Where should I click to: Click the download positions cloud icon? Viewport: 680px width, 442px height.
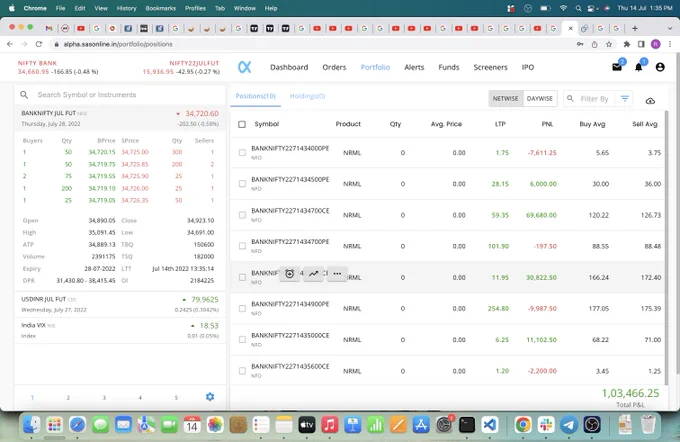pyautogui.click(x=650, y=101)
